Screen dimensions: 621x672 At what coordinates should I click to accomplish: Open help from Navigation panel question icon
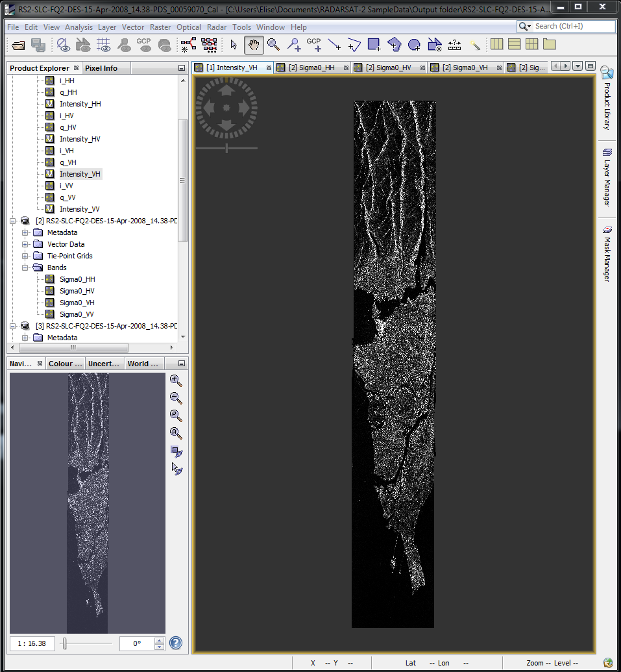point(176,643)
